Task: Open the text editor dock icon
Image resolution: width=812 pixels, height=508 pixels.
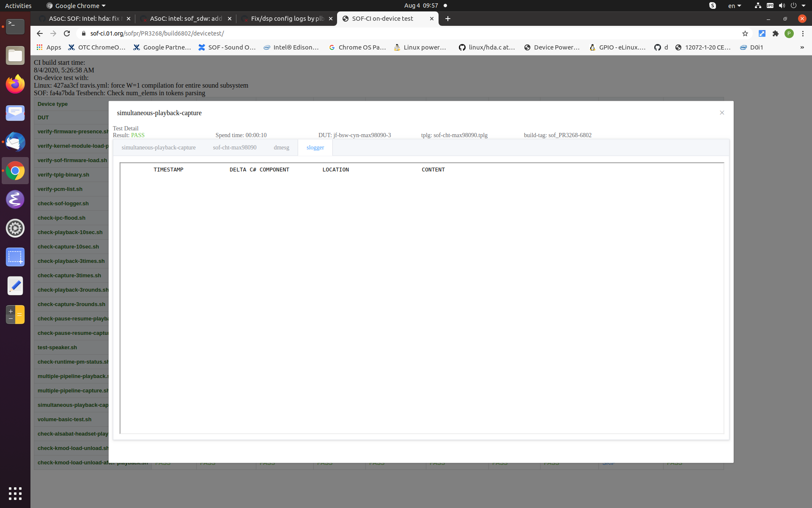Action: click(x=15, y=286)
